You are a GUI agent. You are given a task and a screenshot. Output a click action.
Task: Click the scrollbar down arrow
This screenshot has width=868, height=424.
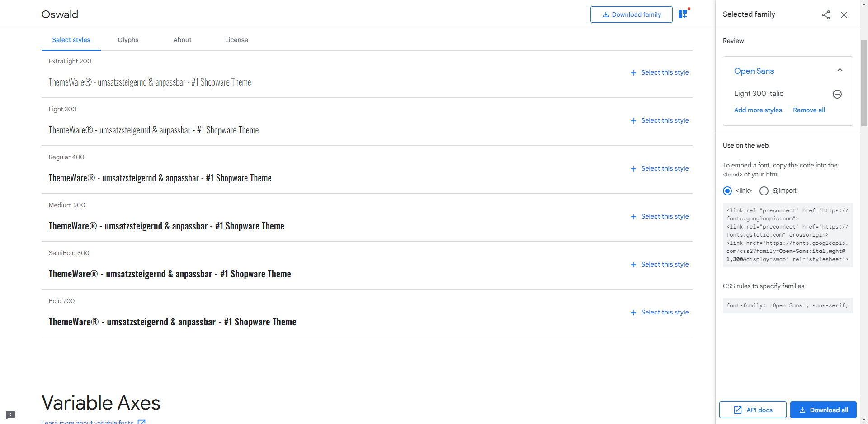pos(864,420)
